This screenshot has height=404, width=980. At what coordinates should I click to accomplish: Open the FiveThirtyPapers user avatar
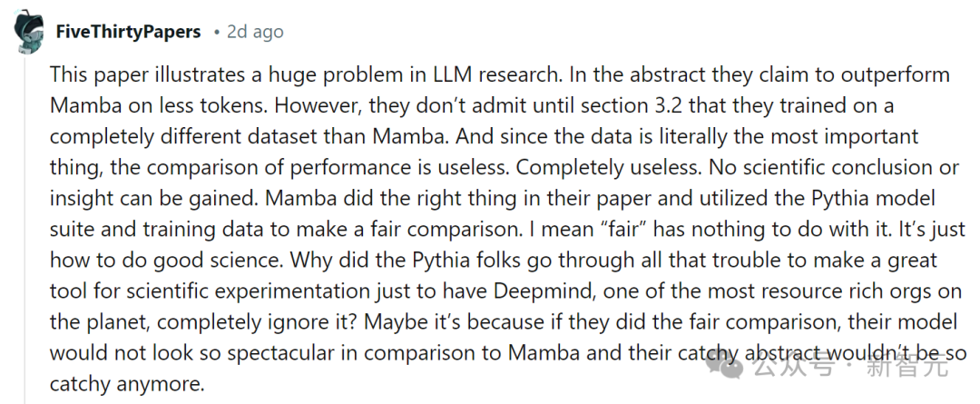[28, 33]
